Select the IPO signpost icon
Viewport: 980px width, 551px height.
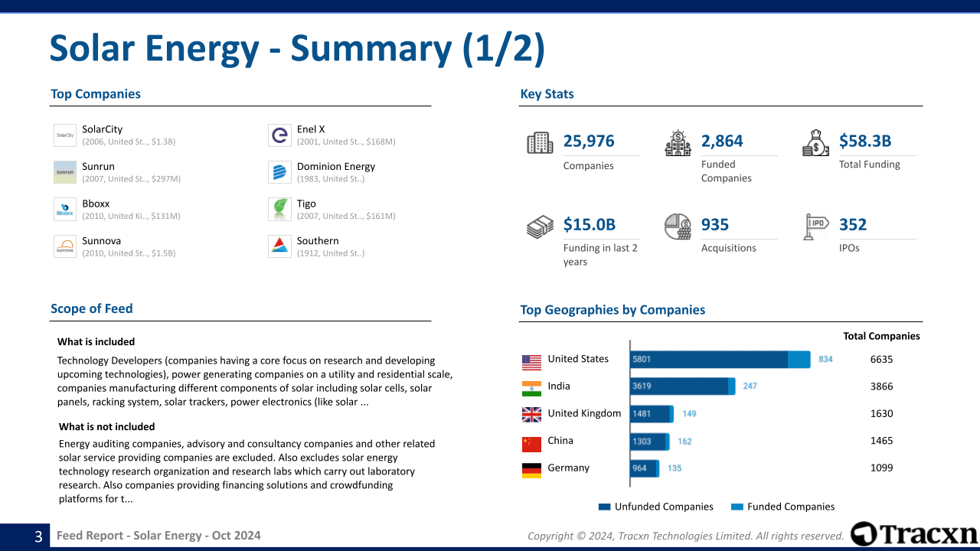coord(817,227)
